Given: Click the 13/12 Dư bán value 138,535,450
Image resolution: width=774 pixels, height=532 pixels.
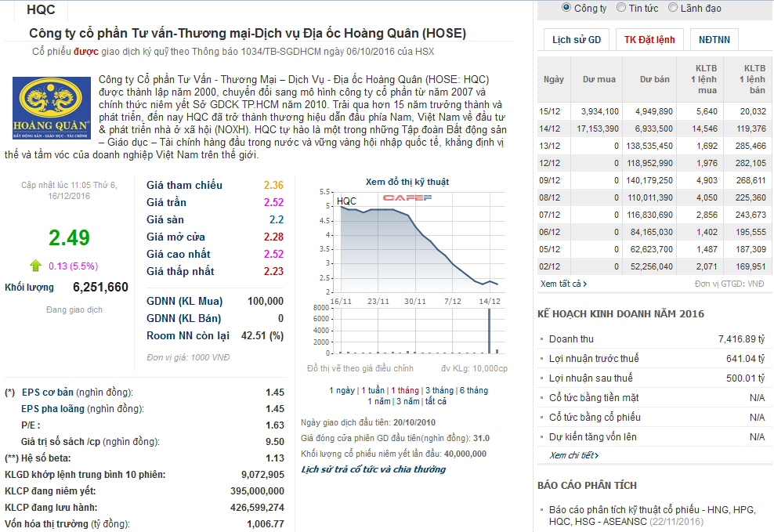Looking at the screenshot, I should (649, 146).
